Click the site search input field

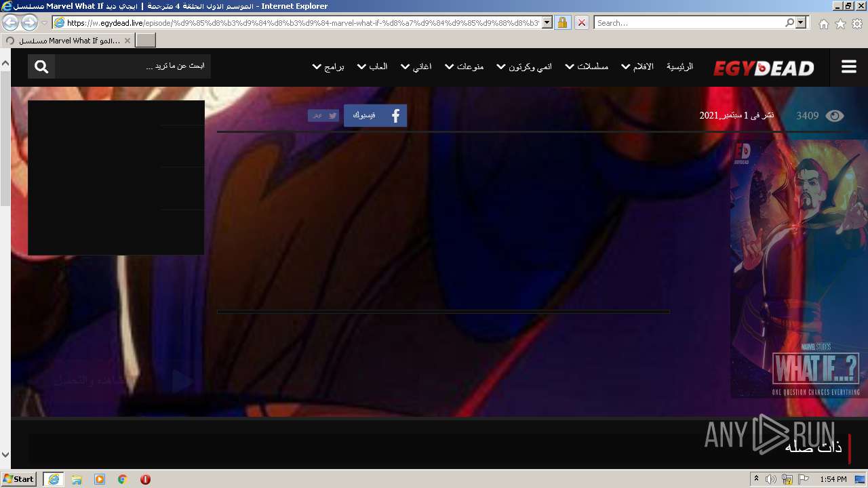[133, 66]
